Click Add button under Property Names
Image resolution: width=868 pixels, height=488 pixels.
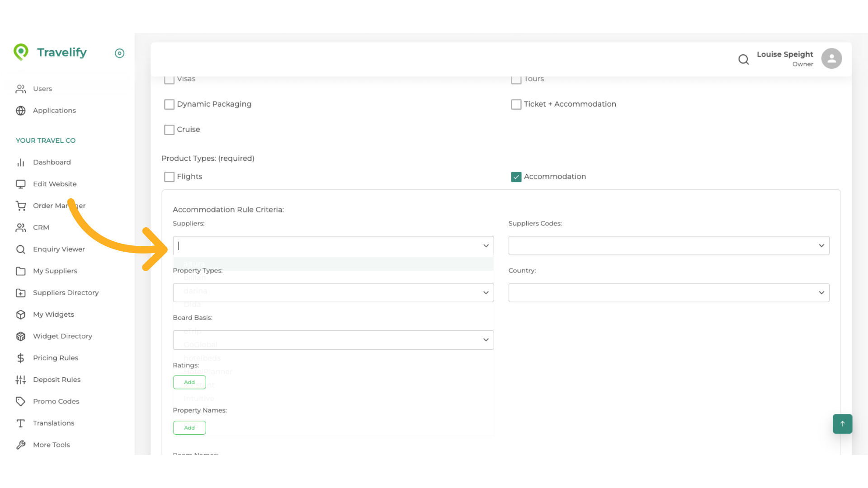(189, 428)
